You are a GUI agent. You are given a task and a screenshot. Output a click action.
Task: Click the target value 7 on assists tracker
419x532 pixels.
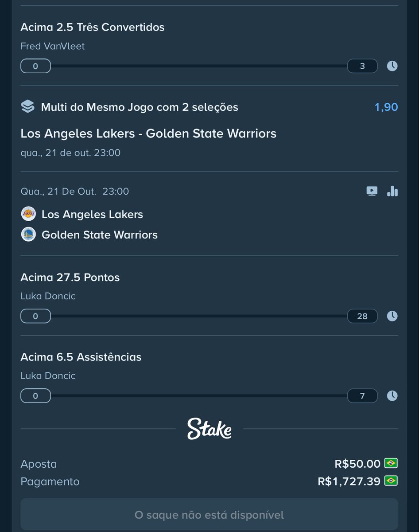362,395
